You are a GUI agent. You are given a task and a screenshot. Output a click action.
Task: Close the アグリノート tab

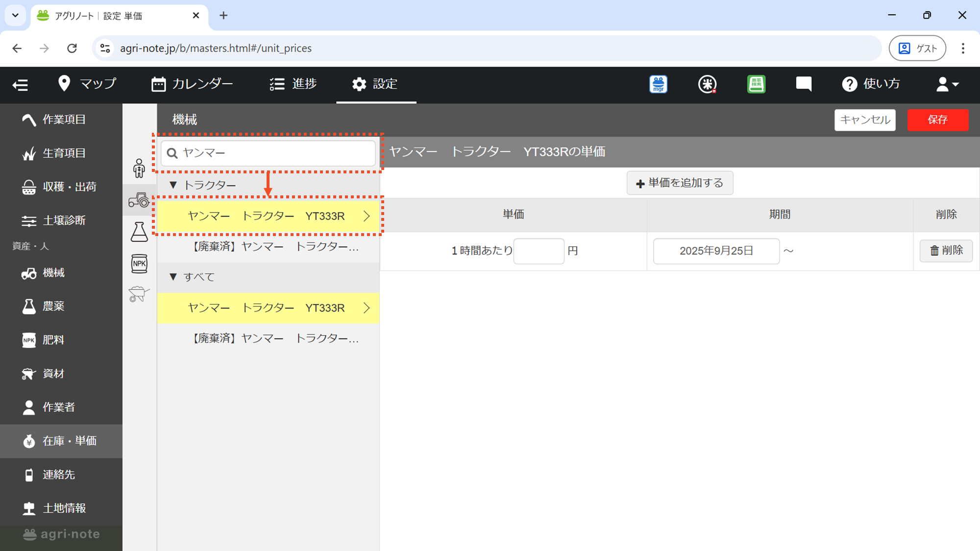[196, 16]
